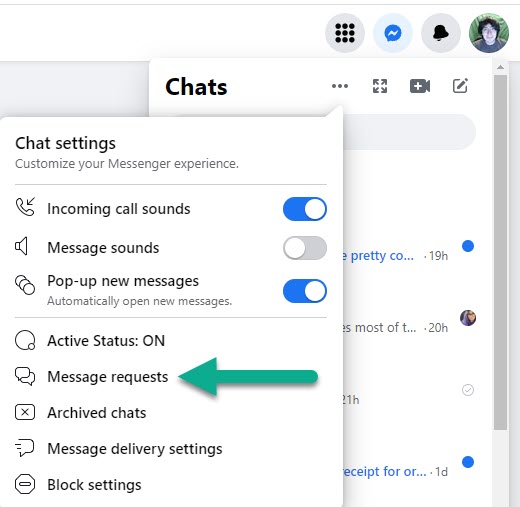Screen dimensions: 520x507
Task: Click the Active Status circle icon
Action: pyautogui.click(x=25, y=340)
